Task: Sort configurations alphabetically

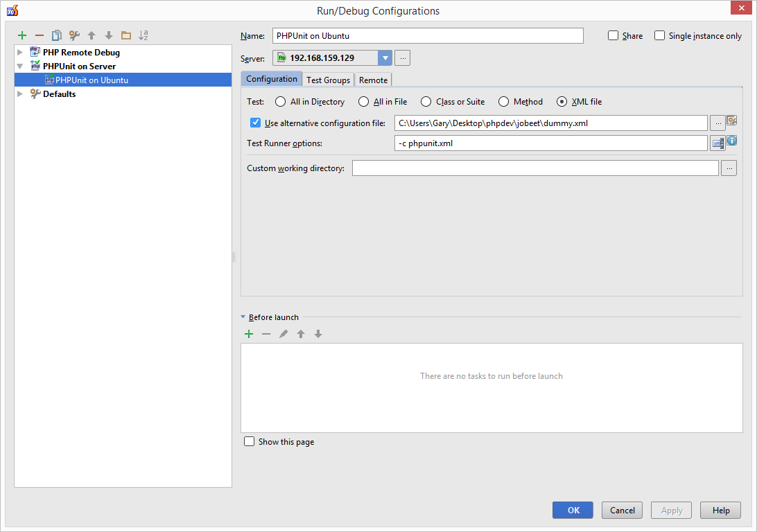Action: click(143, 35)
